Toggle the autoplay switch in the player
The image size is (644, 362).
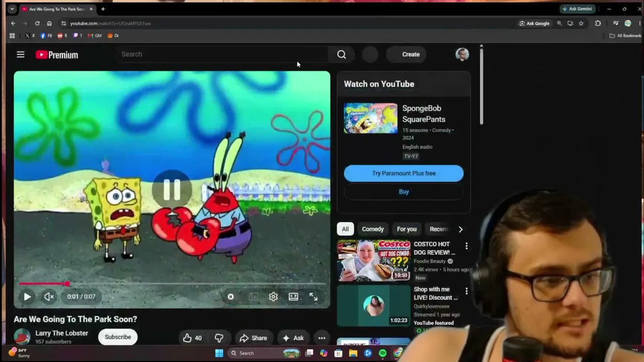point(230,297)
